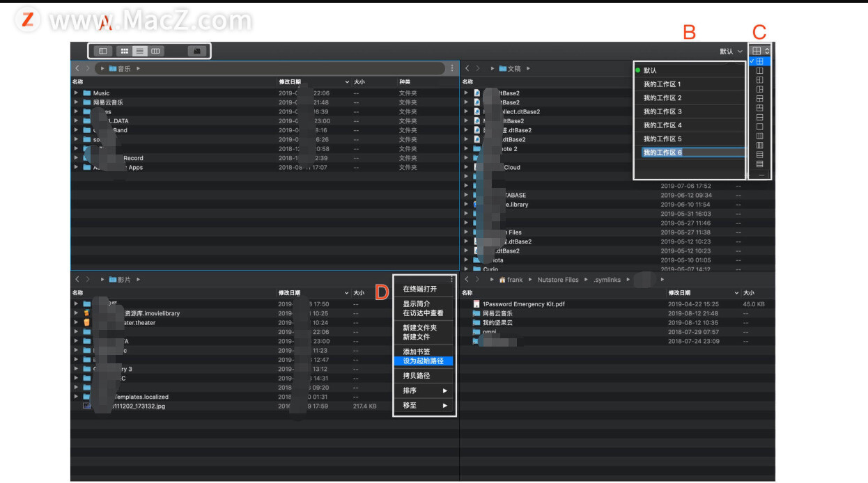Screen dimensions: 868x483
Task: Go forward in the 音乐 pane
Action: point(87,68)
